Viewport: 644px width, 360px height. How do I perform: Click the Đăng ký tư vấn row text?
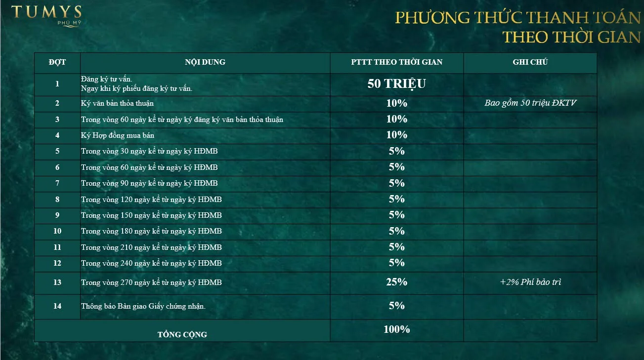point(136,84)
